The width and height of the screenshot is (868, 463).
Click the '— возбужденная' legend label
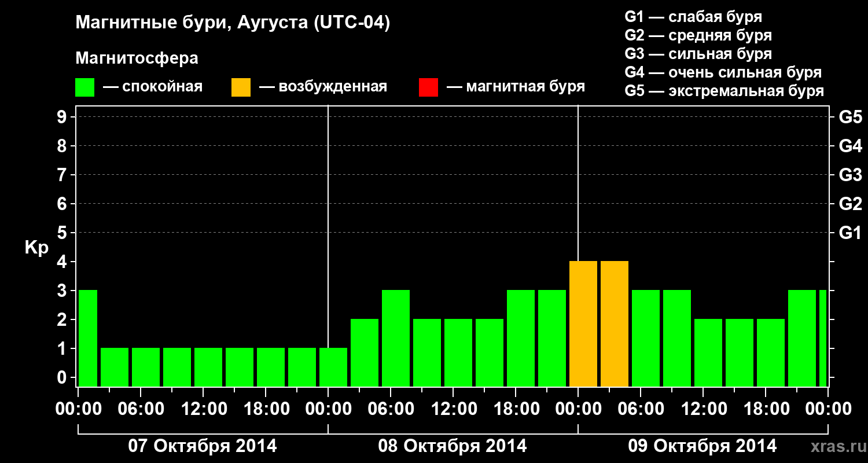pos(323,87)
